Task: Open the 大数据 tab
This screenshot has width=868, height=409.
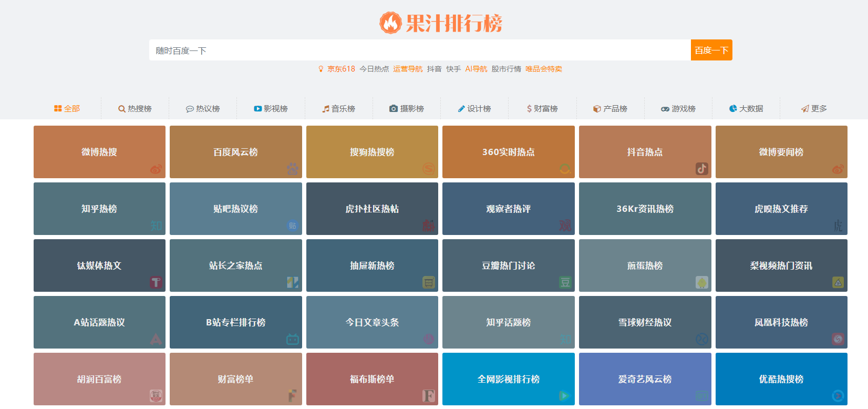Action: click(746, 108)
